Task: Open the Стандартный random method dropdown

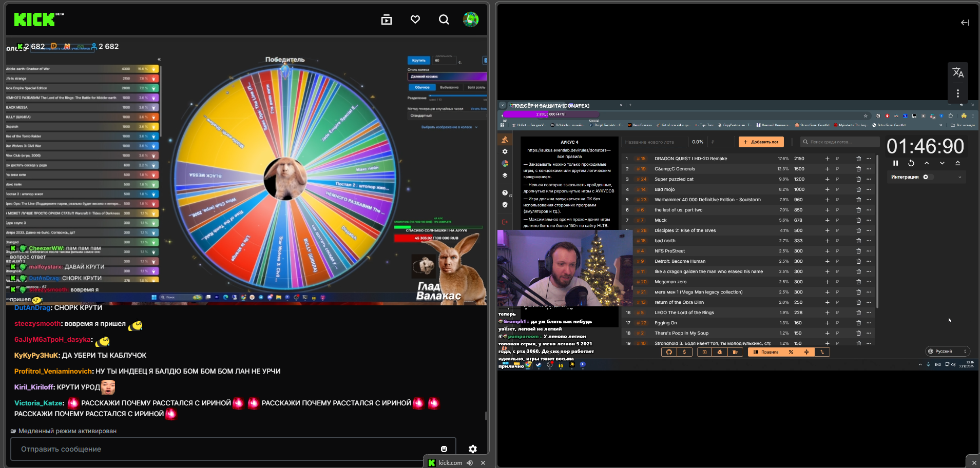Action: point(447,116)
